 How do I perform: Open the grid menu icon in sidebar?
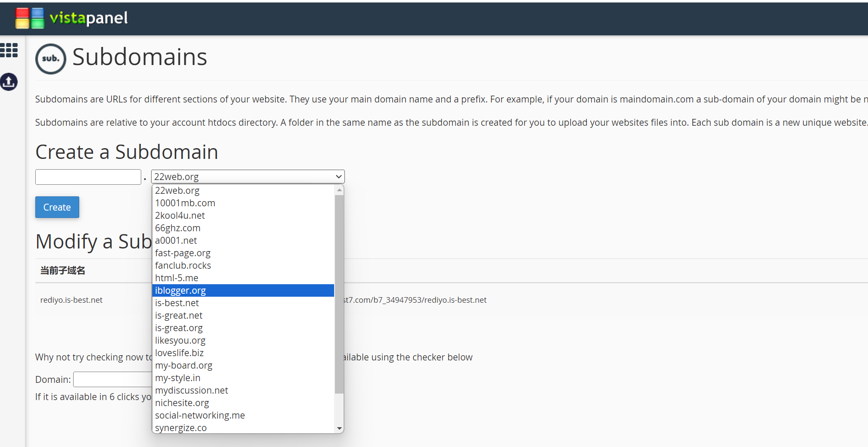click(x=9, y=50)
